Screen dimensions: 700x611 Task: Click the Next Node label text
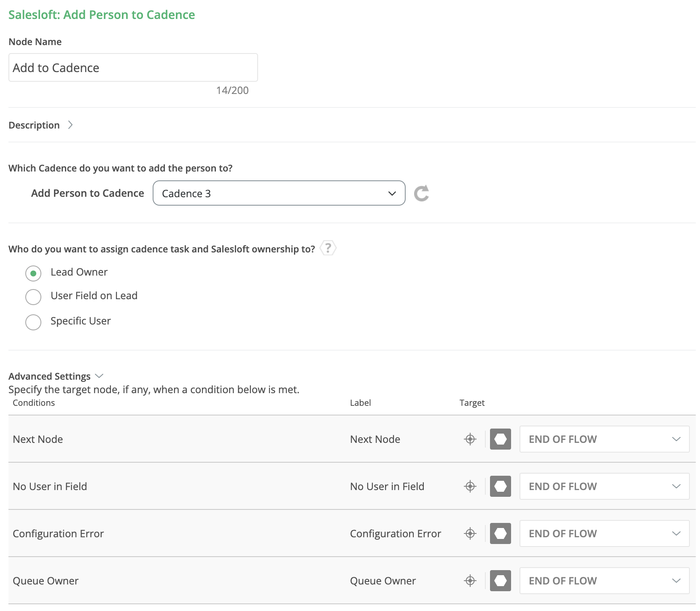click(x=375, y=439)
